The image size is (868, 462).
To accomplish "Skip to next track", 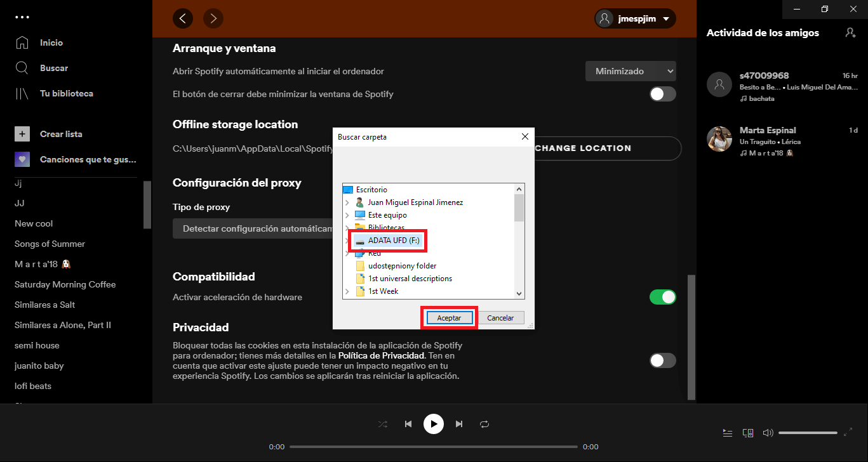I will click(459, 424).
